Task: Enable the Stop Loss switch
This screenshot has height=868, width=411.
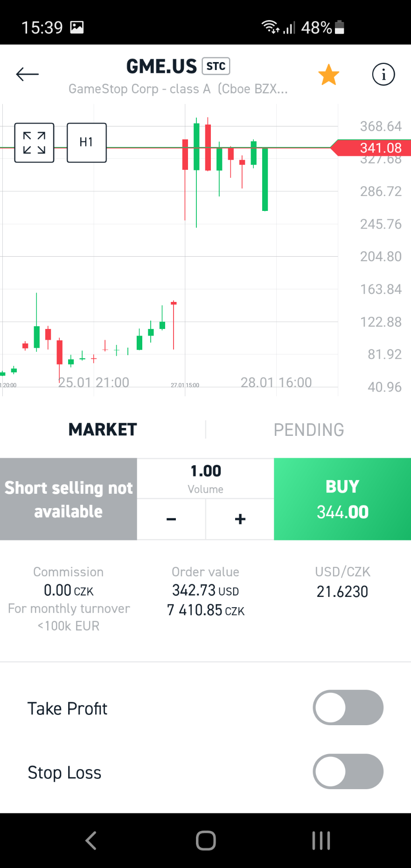Action: point(348,771)
